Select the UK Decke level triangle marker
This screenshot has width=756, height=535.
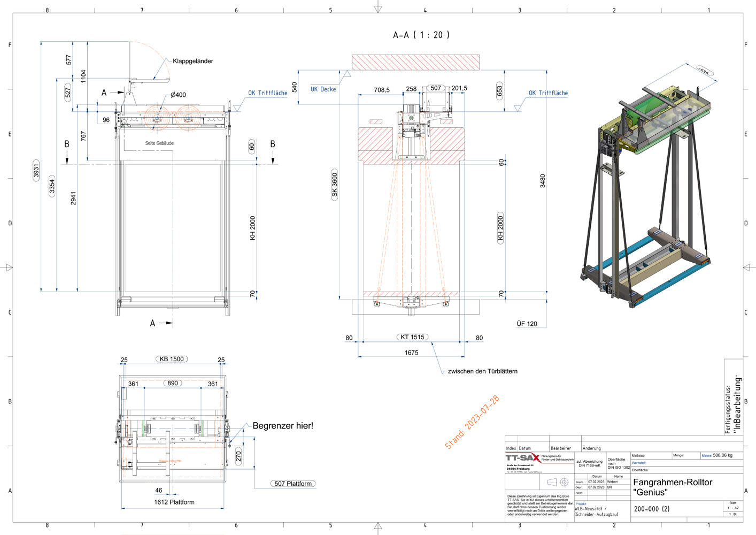pyautogui.click(x=346, y=74)
